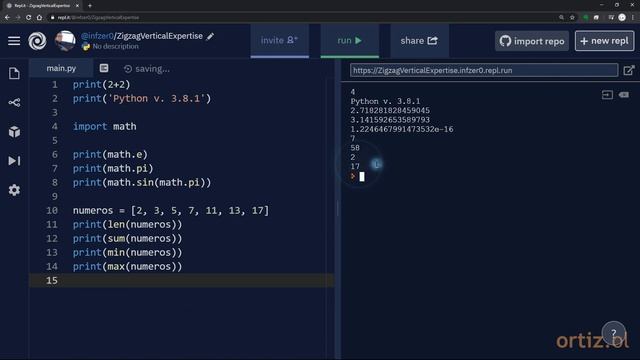Edit repl name with pencil icon
The height and width of the screenshot is (360, 640).
(210, 36)
